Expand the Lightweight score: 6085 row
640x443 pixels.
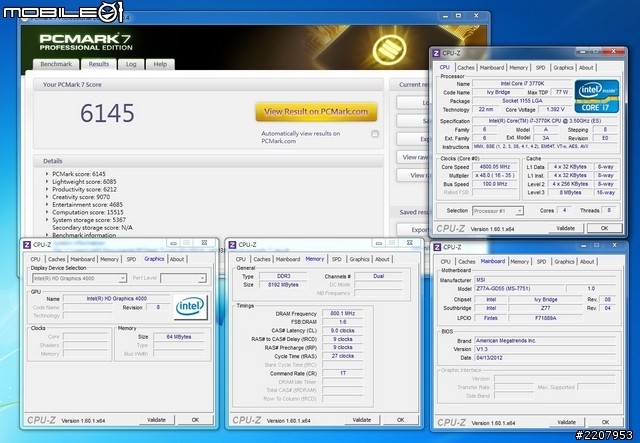tap(47, 182)
